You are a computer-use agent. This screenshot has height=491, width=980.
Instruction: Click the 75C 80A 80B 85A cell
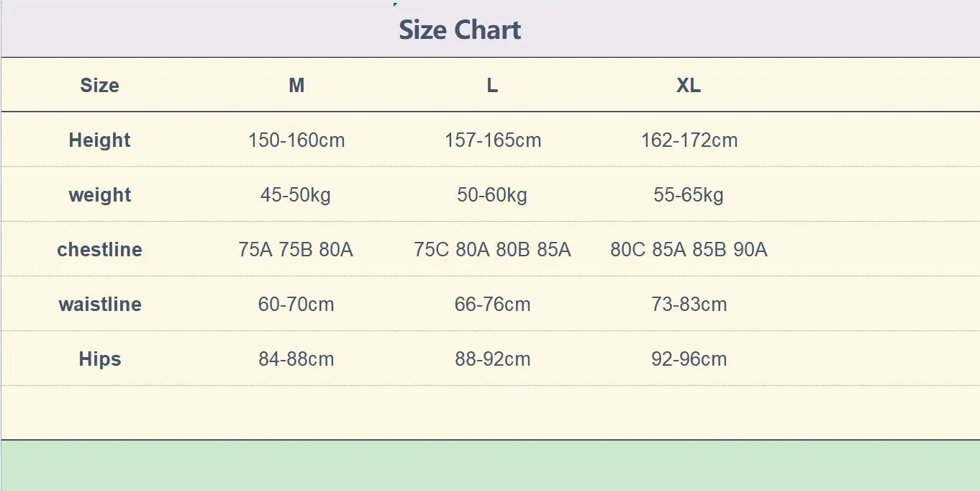pyautogui.click(x=492, y=250)
